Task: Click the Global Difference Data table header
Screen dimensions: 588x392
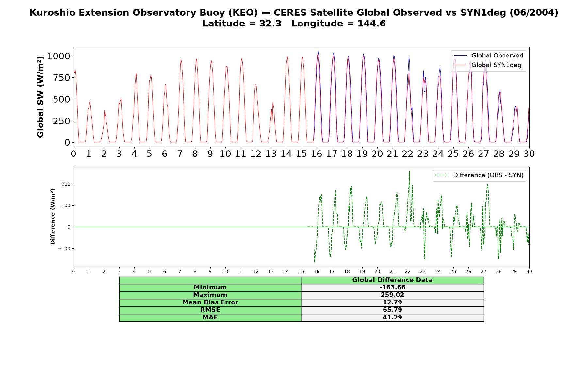Action: [393, 280]
